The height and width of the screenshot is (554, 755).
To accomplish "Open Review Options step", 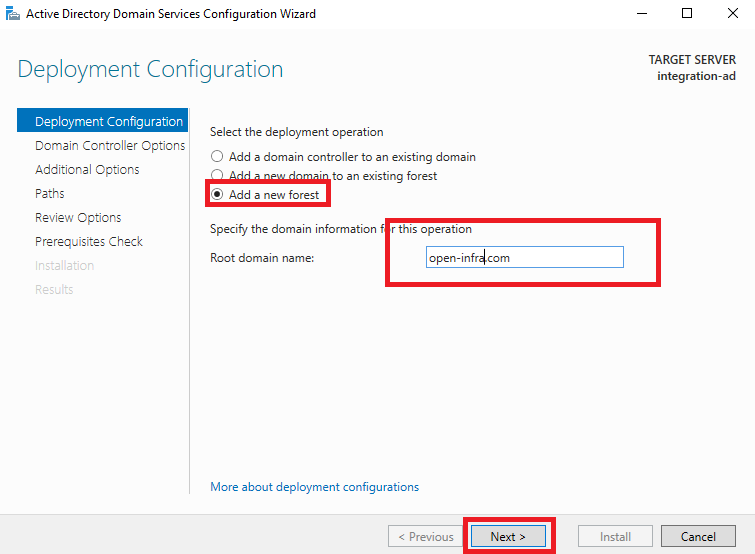I will pos(78,218).
